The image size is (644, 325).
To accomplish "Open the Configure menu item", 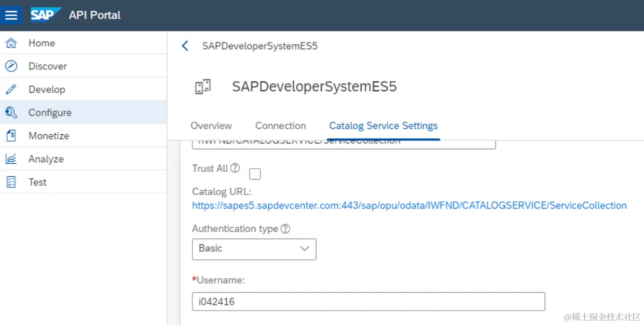I will pos(50,113).
